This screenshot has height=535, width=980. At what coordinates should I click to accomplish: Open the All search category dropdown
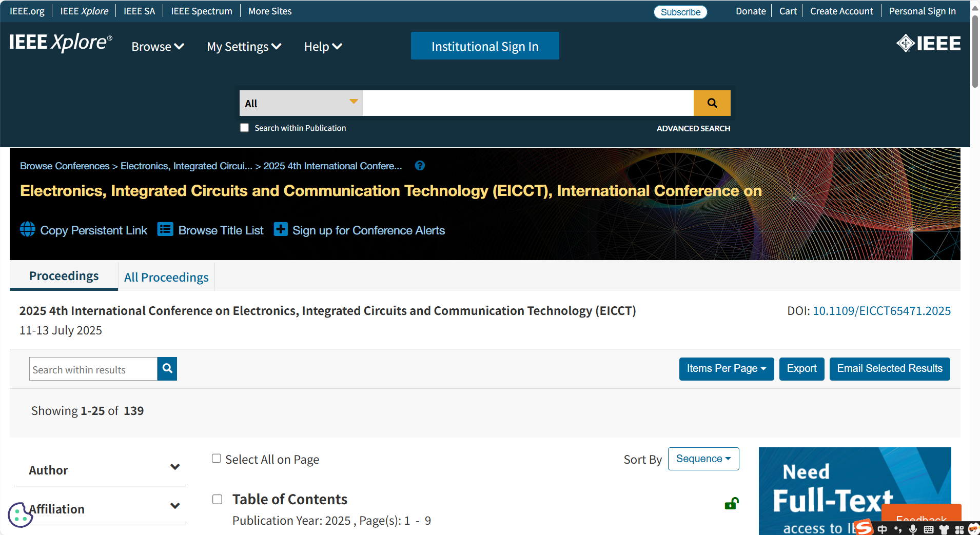pyautogui.click(x=301, y=103)
